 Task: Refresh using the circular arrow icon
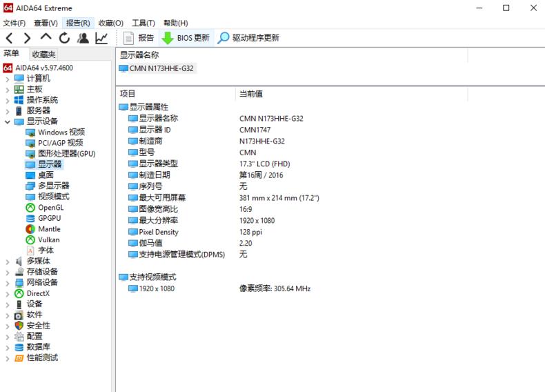[x=64, y=38]
